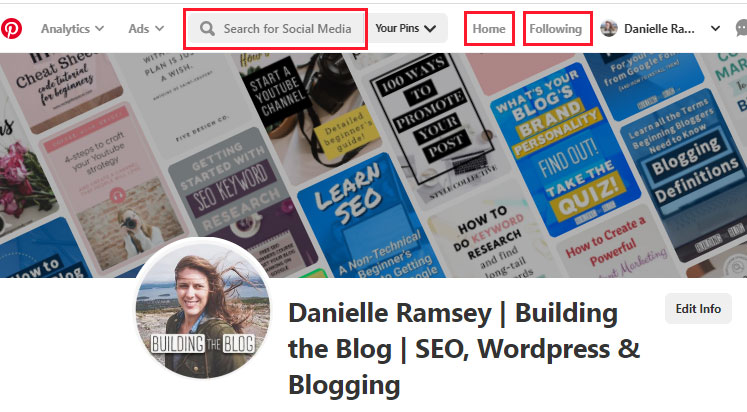The image size is (747, 412).
Task: Click the Pinterest logo icon
Action: tap(11, 29)
